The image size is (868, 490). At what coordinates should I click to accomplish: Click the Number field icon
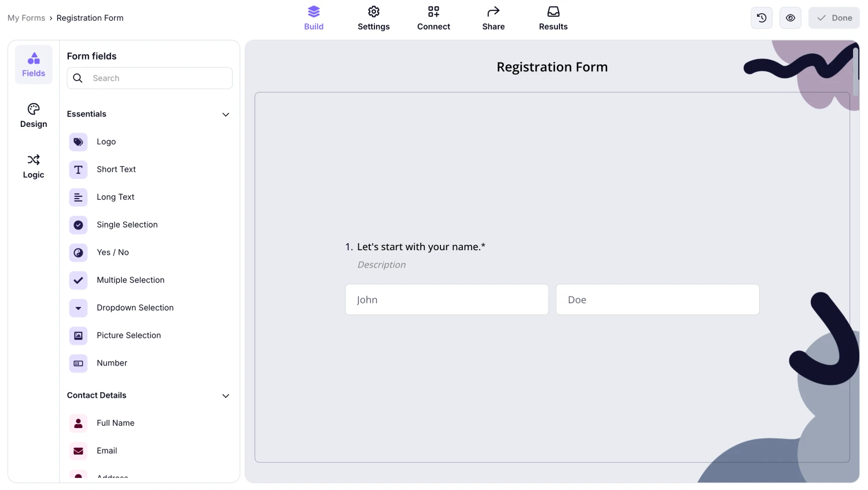point(78,363)
